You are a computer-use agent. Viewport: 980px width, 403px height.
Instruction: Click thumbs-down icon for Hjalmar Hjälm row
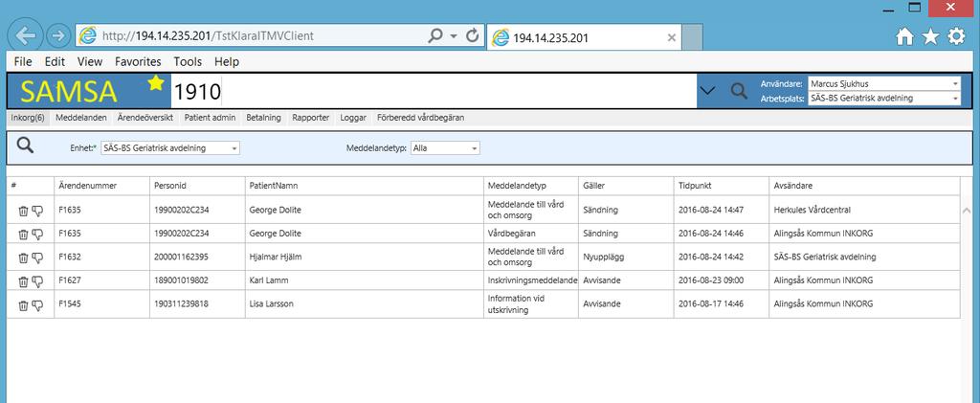coord(37,257)
